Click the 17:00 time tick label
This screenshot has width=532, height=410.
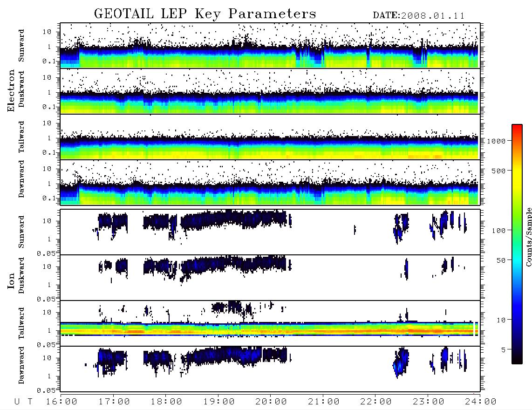[114, 402]
